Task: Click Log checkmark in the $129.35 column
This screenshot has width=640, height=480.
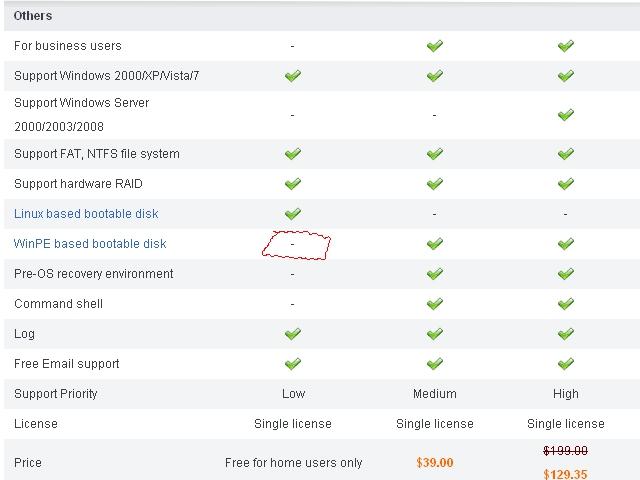Action: coord(565,334)
